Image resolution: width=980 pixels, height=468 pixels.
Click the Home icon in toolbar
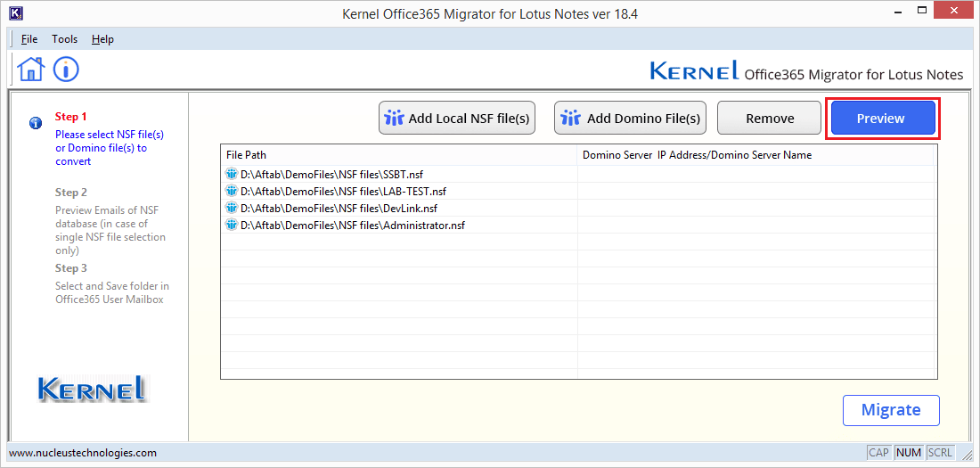[31, 69]
